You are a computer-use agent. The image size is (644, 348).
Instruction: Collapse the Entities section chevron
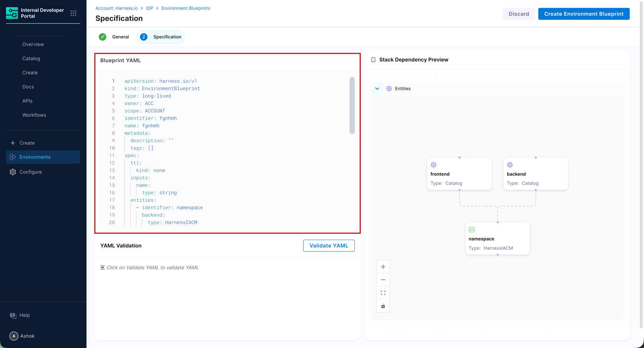tap(377, 89)
